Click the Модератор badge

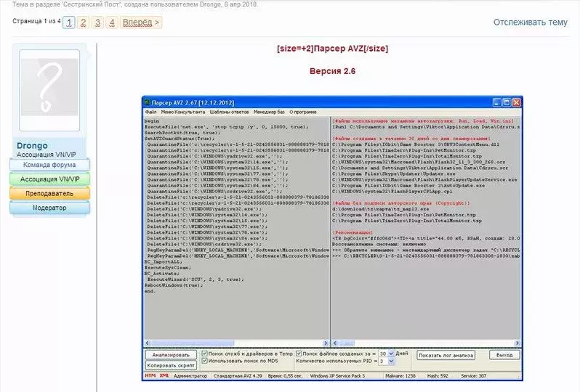click(49, 208)
